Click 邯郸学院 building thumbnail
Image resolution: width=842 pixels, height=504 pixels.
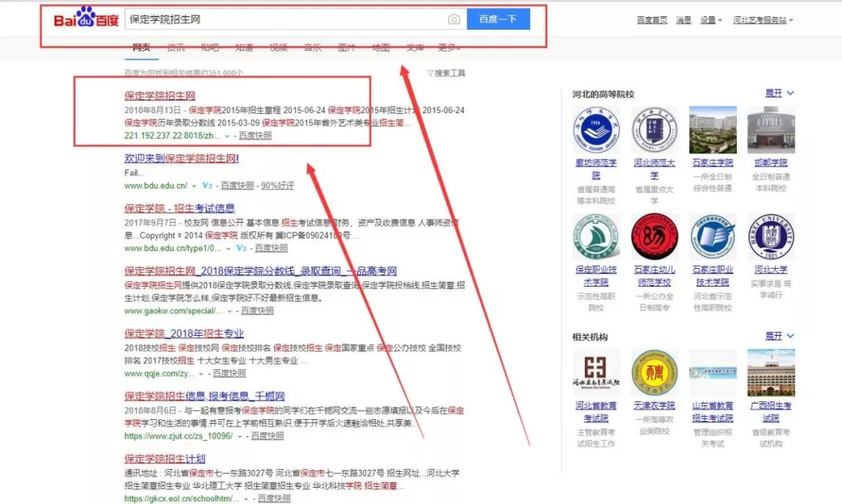[x=771, y=130]
